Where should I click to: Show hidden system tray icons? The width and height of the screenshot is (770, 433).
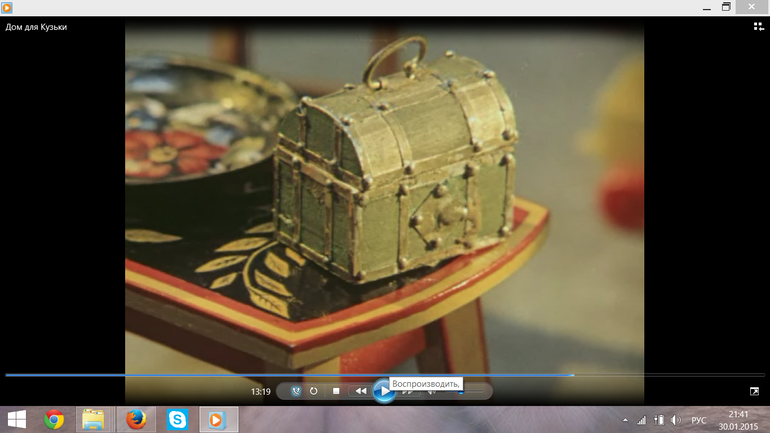(626, 421)
